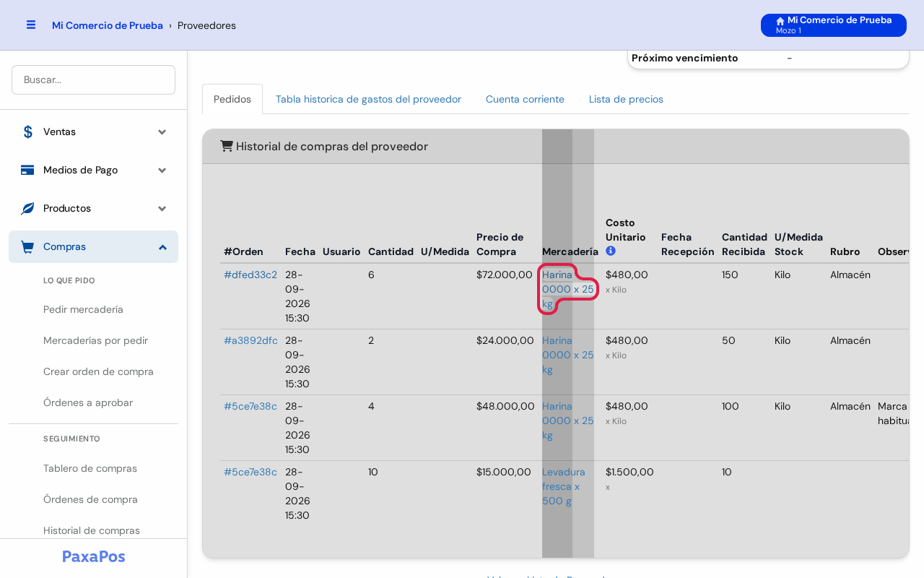Click the PaxaPos logo
The width and height of the screenshot is (924, 578).
(x=94, y=556)
